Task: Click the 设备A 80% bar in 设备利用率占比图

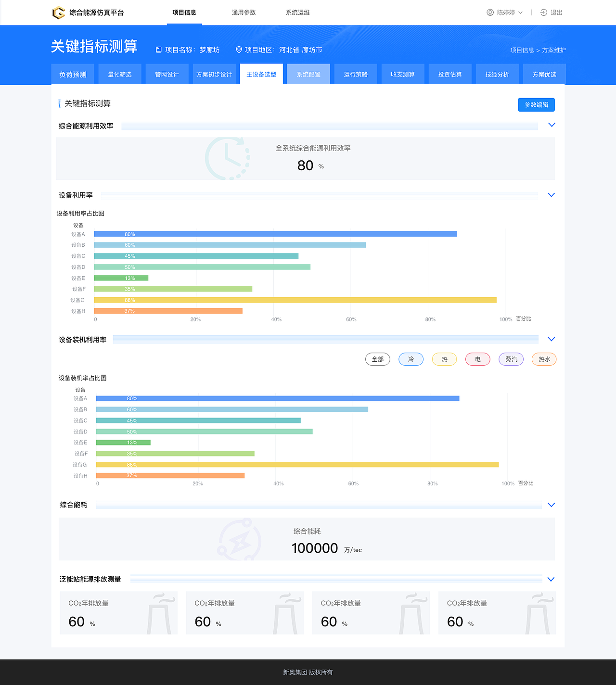Action: pyautogui.click(x=276, y=234)
